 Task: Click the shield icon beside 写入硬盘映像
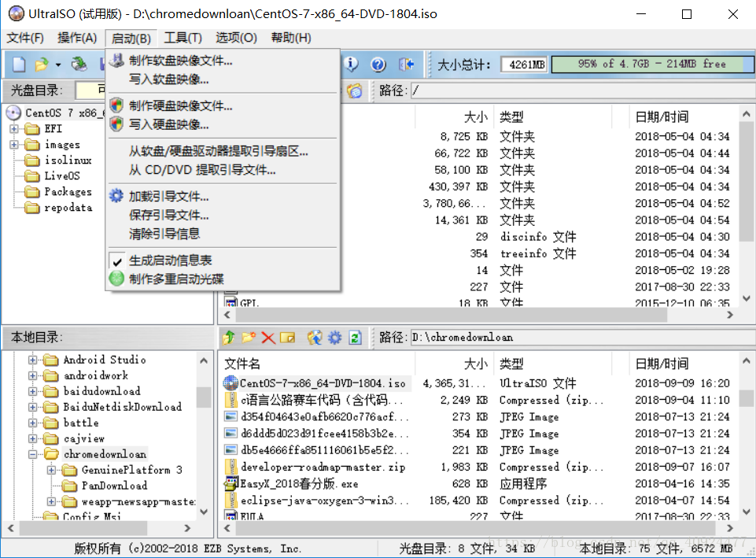coord(116,124)
